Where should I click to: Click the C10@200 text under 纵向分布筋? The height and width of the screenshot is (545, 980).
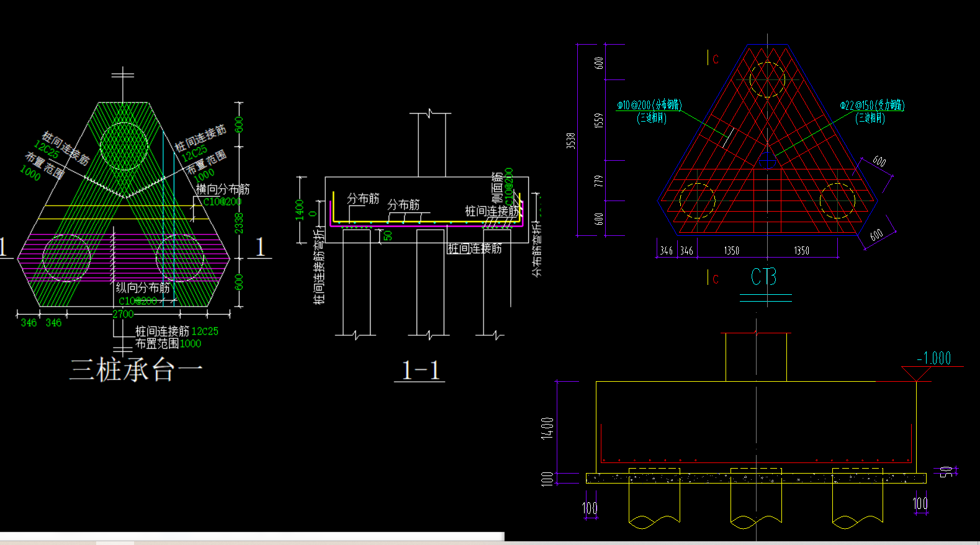(137, 301)
